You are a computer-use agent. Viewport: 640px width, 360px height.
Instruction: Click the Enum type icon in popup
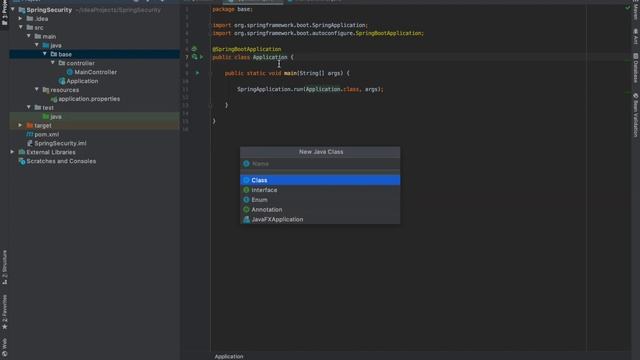tap(246, 200)
